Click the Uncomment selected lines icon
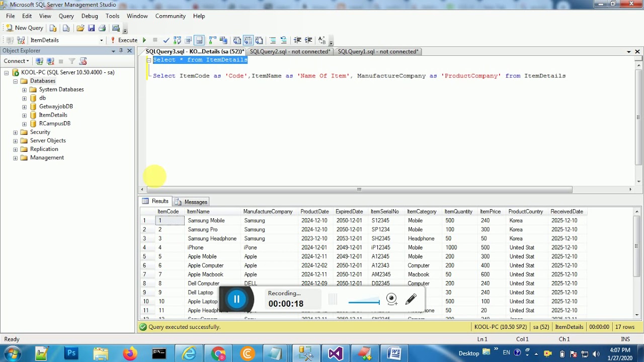Image resolution: width=644 pixels, height=362 pixels. click(284, 40)
